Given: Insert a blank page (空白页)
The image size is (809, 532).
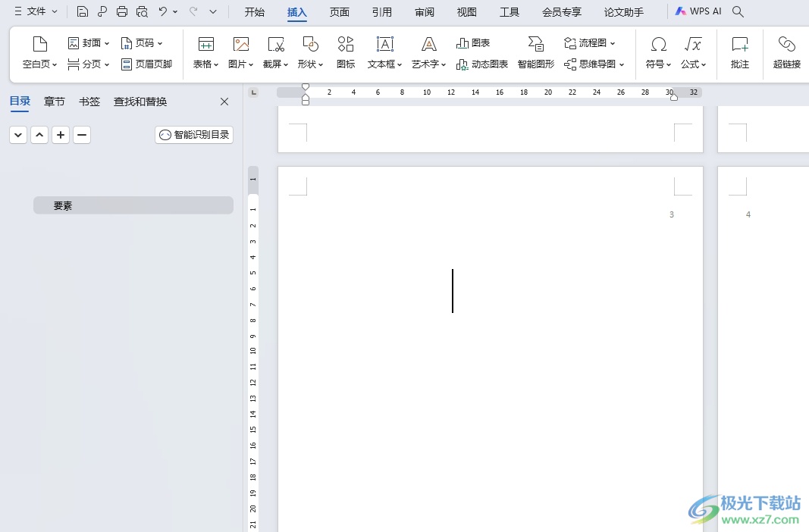Looking at the screenshot, I should pos(39,52).
